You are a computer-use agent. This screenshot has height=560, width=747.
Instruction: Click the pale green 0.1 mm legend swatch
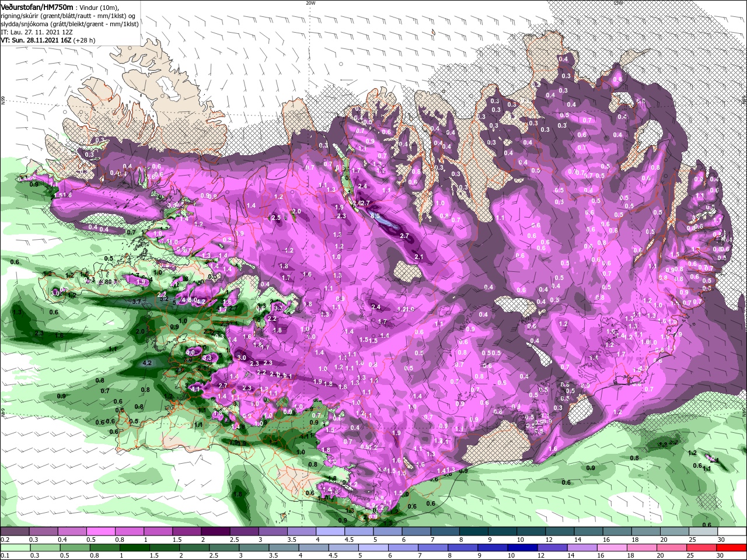click(15, 548)
